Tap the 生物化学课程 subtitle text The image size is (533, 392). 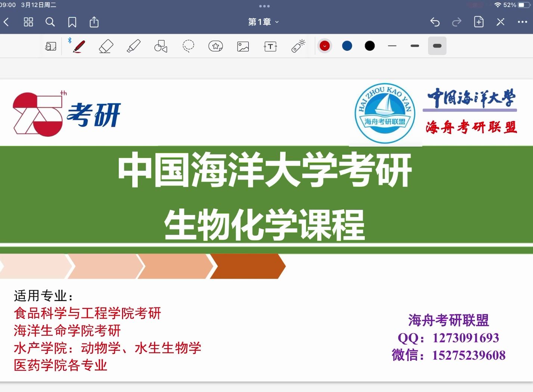coord(264,225)
